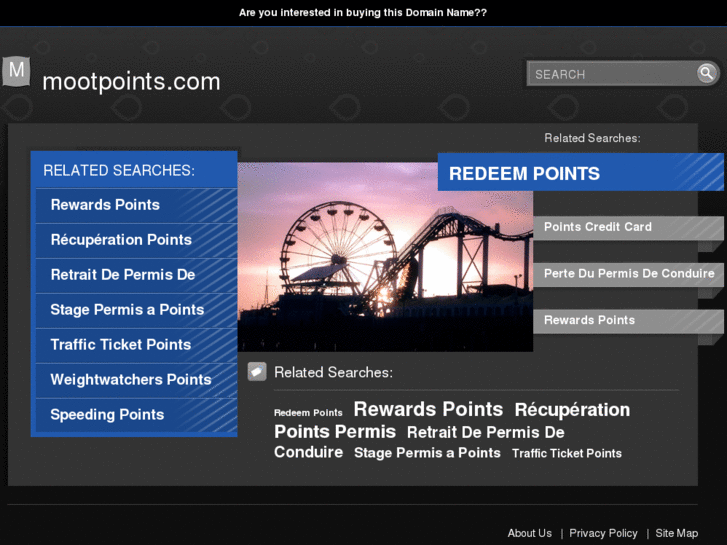Image resolution: width=727 pixels, height=545 pixels.
Task: Open the Privacy Policy footer link
Action: [x=603, y=533]
